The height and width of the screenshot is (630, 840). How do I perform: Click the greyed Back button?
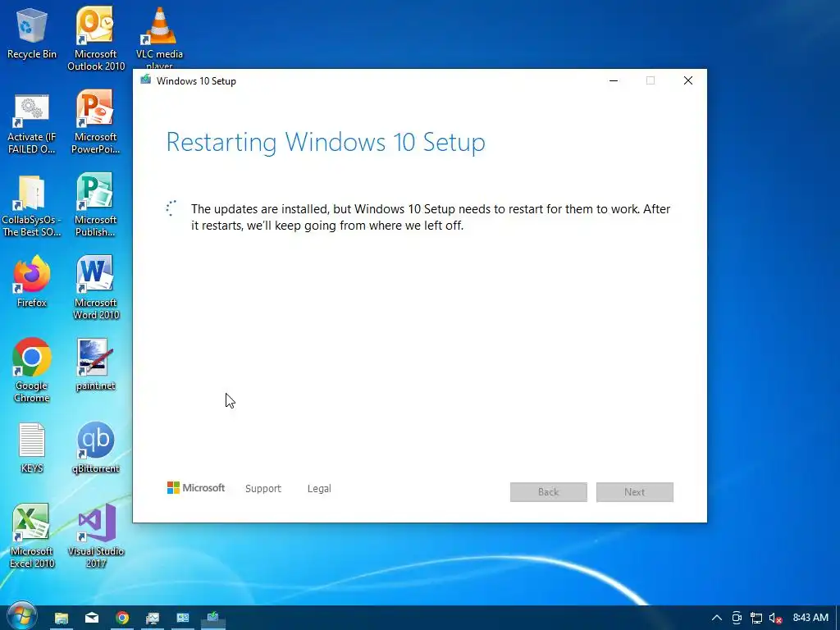tap(549, 492)
